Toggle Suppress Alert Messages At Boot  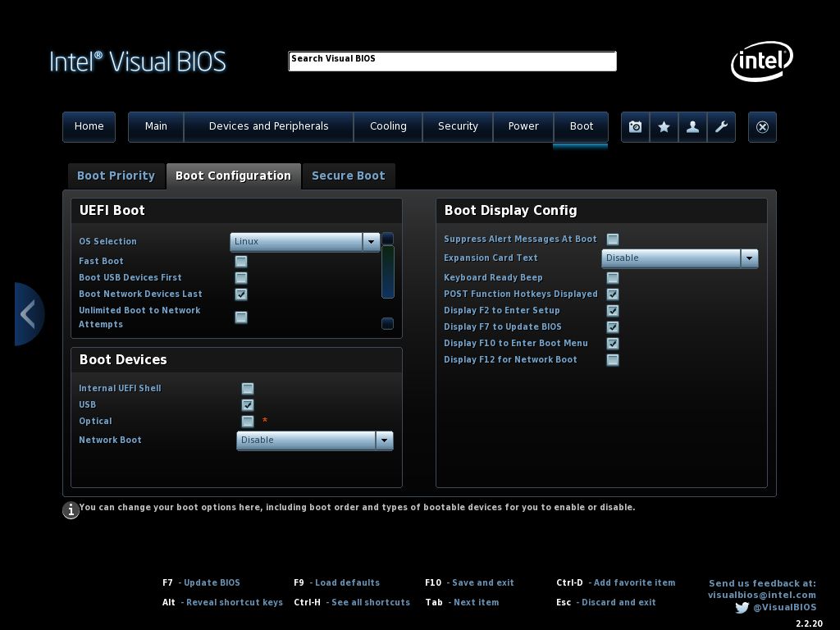click(613, 239)
